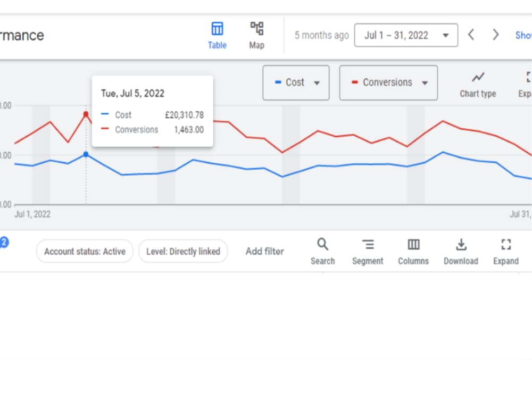Image resolution: width=532 pixels, height=399 pixels.
Task: Click the Level: Directly linked filter chip
Action: tap(183, 252)
